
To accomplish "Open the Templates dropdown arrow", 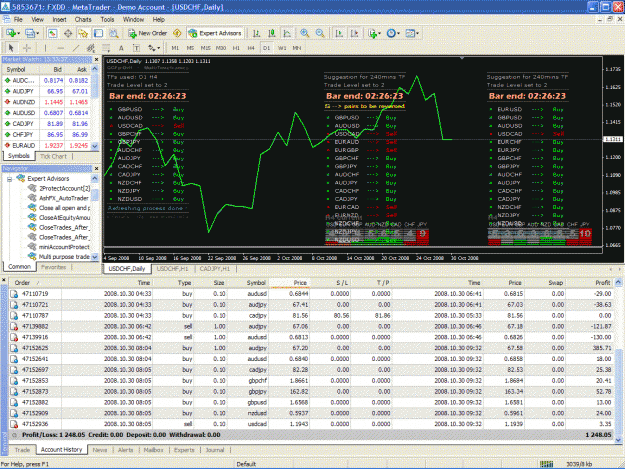I will tap(417, 33).
